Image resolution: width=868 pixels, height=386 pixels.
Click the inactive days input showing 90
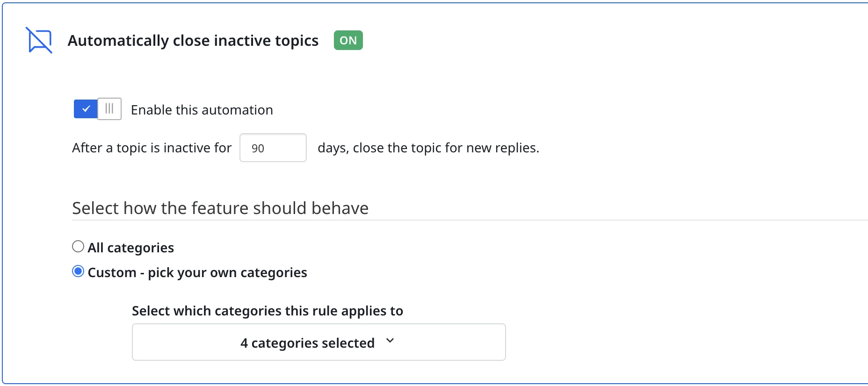(273, 148)
